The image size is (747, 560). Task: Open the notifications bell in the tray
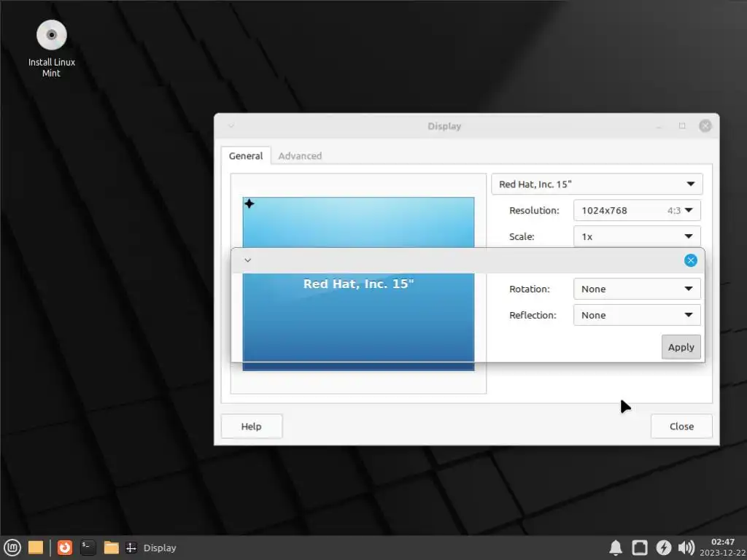[616, 548]
